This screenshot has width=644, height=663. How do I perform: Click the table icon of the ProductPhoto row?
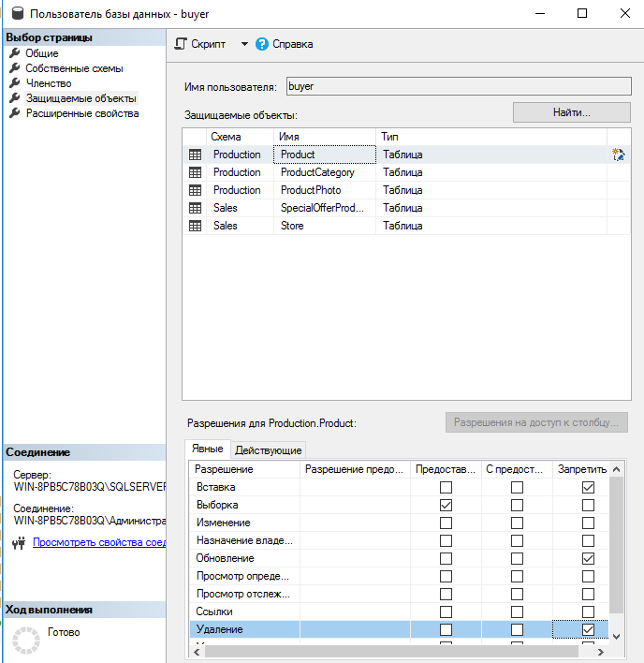pyautogui.click(x=195, y=190)
